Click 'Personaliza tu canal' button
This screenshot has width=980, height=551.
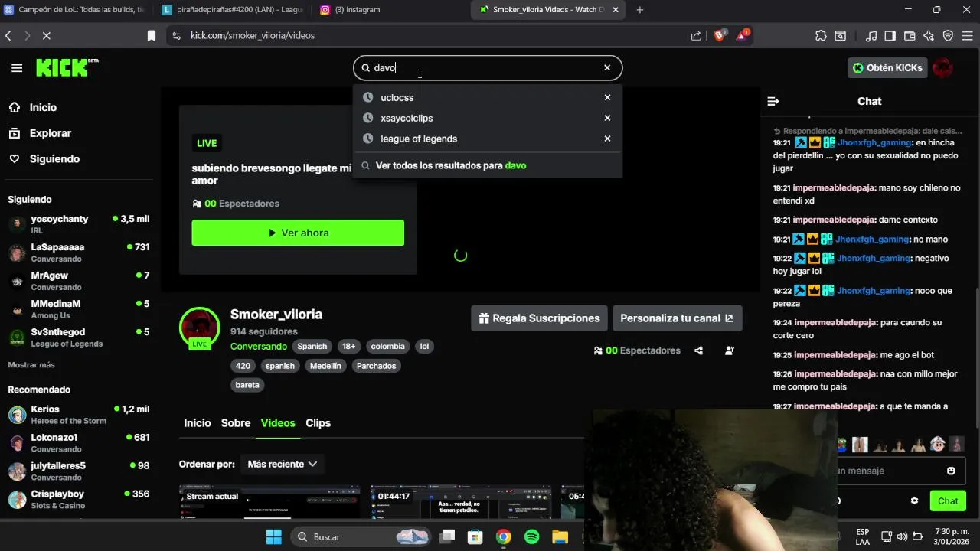pyautogui.click(x=677, y=318)
